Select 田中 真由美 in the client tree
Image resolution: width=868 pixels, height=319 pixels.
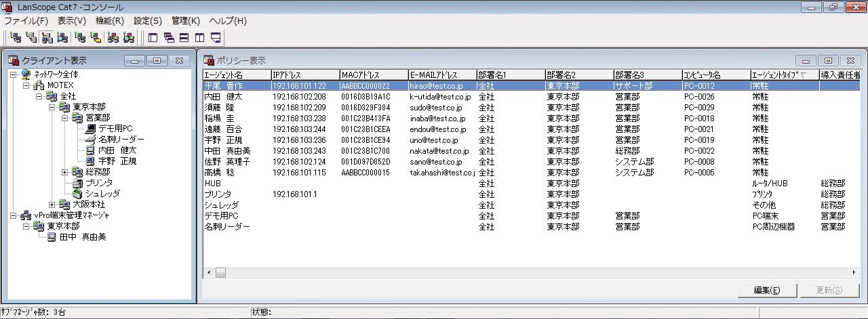83,237
